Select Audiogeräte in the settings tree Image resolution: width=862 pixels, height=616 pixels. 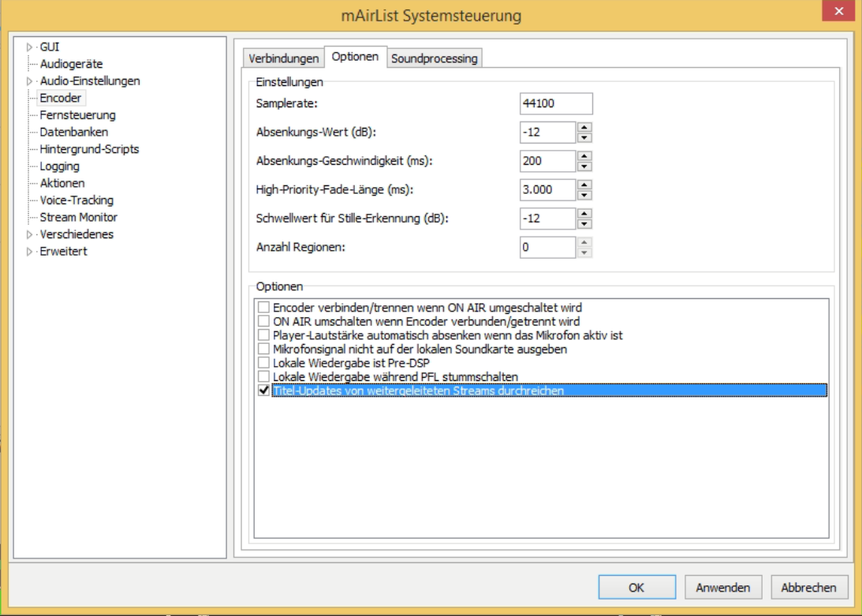tap(71, 64)
